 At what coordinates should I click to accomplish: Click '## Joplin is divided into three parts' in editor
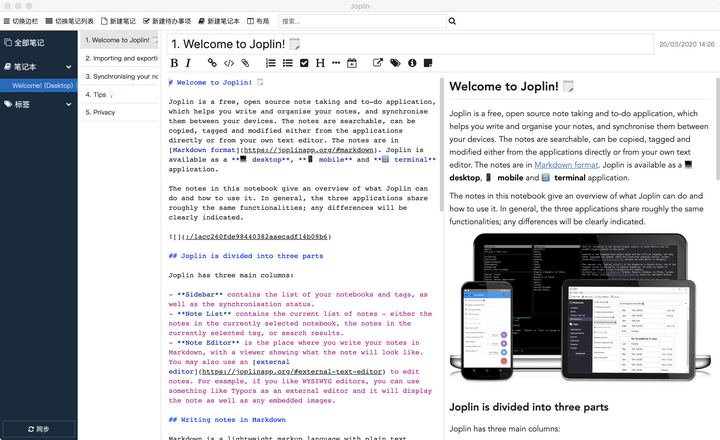246,256
